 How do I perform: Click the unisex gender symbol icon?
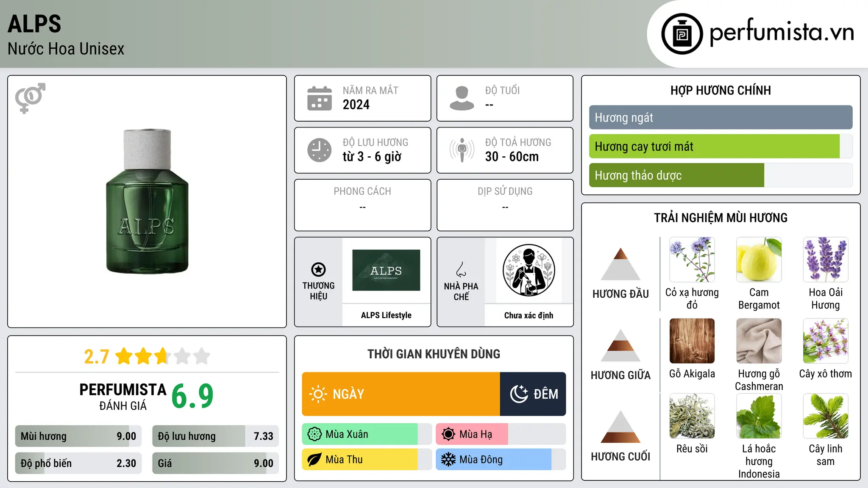pos(30,98)
